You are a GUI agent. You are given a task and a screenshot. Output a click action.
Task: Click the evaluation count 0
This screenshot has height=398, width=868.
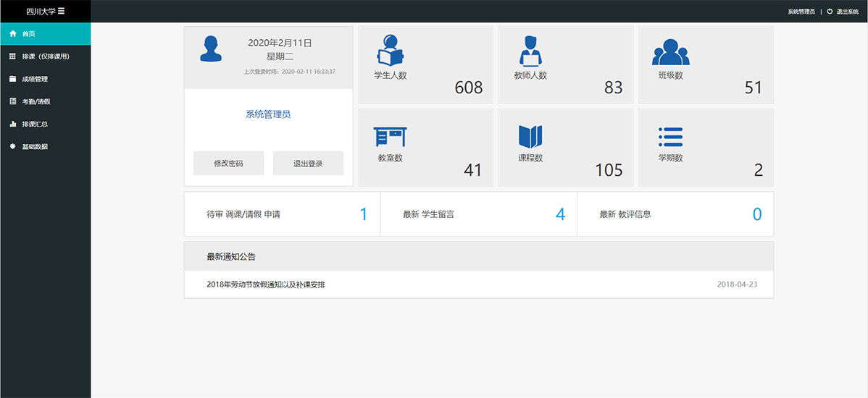(756, 214)
